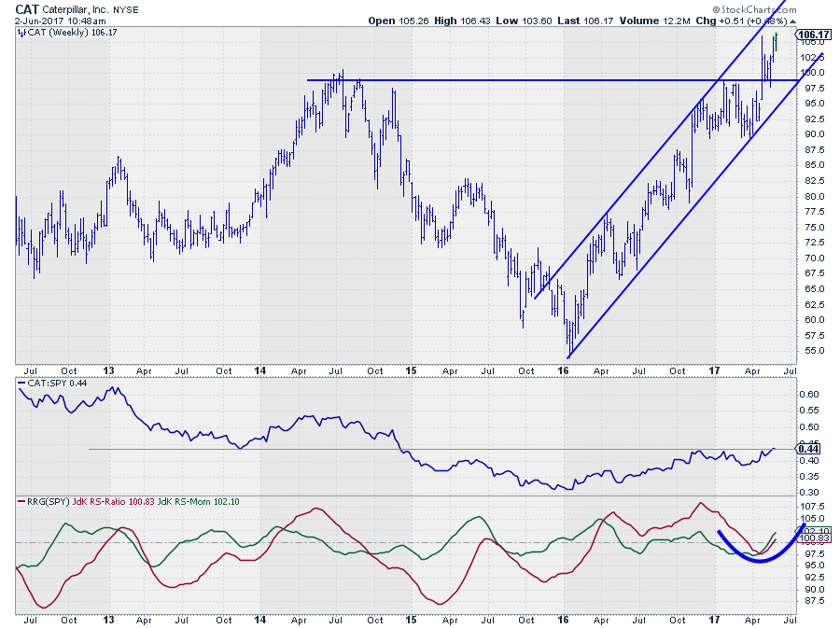
Task: Click the price bar icon beside CAT (Weekly)
Action: (21, 34)
